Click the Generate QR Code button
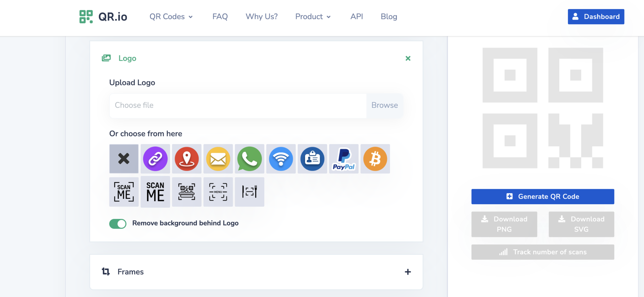 click(542, 196)
